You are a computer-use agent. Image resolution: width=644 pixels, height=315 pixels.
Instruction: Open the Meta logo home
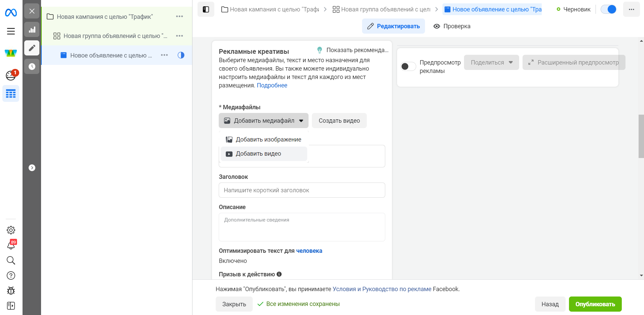click(x=11, y=13)
